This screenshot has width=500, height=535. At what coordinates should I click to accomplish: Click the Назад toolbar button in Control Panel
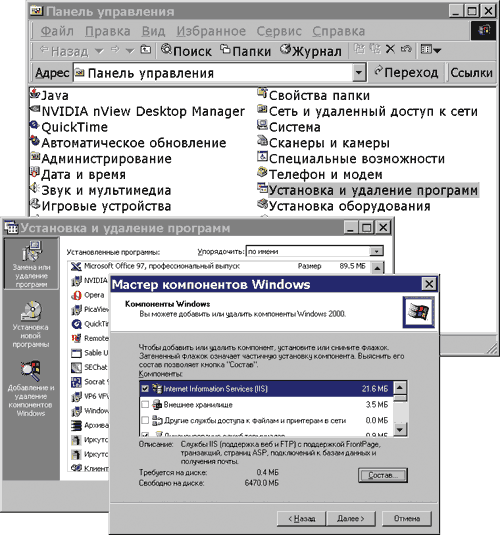click(x=64, y=51)
